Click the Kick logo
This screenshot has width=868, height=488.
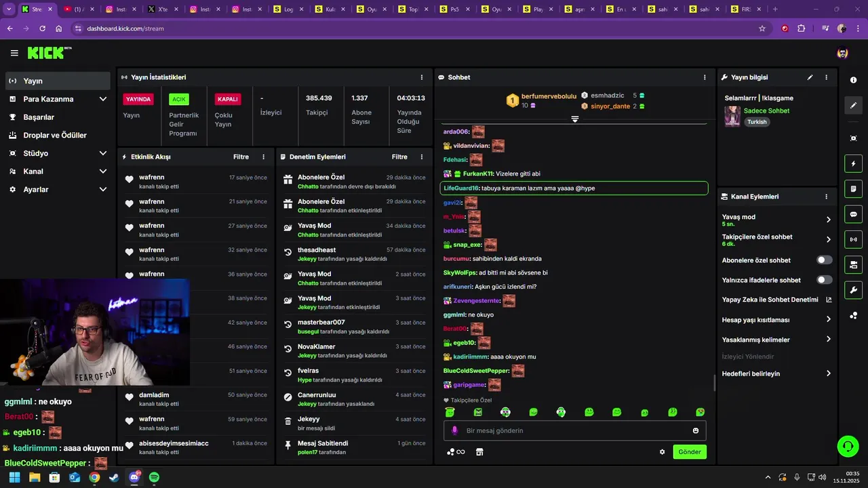49,53
